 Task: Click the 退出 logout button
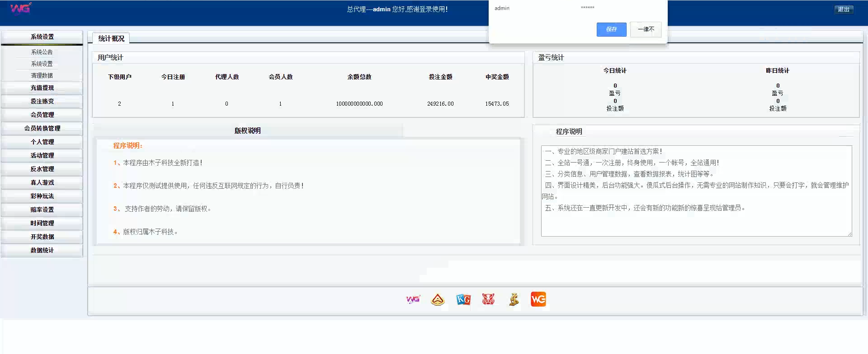844,9
